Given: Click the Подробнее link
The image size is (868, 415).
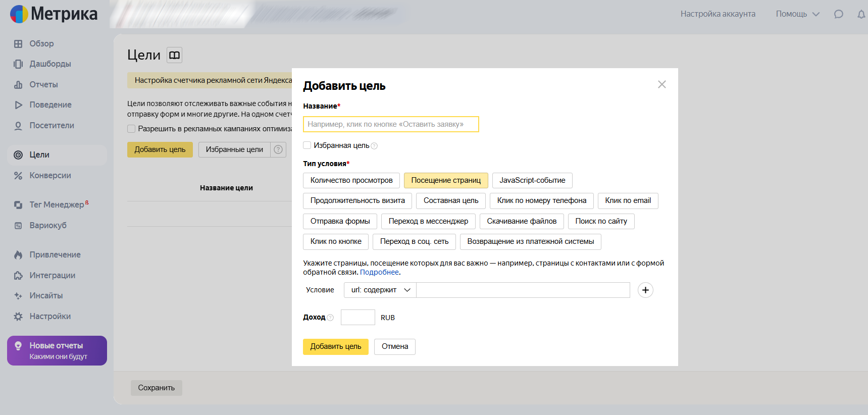Looking at the screenshot, I should coord(379,272).
